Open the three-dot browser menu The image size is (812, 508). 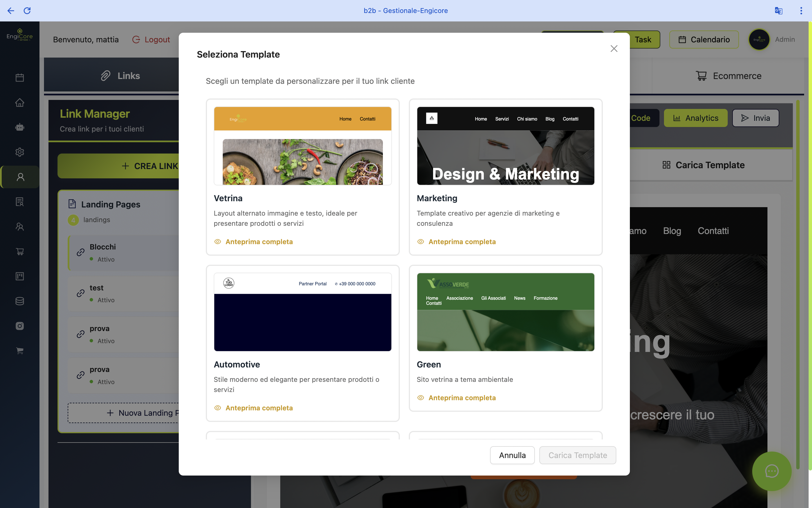801,11
